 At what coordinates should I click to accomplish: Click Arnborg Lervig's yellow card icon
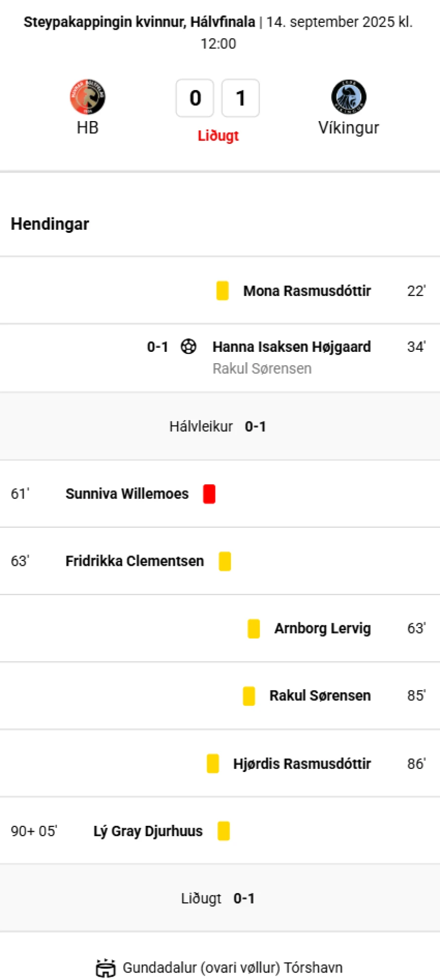pos(254,629)
